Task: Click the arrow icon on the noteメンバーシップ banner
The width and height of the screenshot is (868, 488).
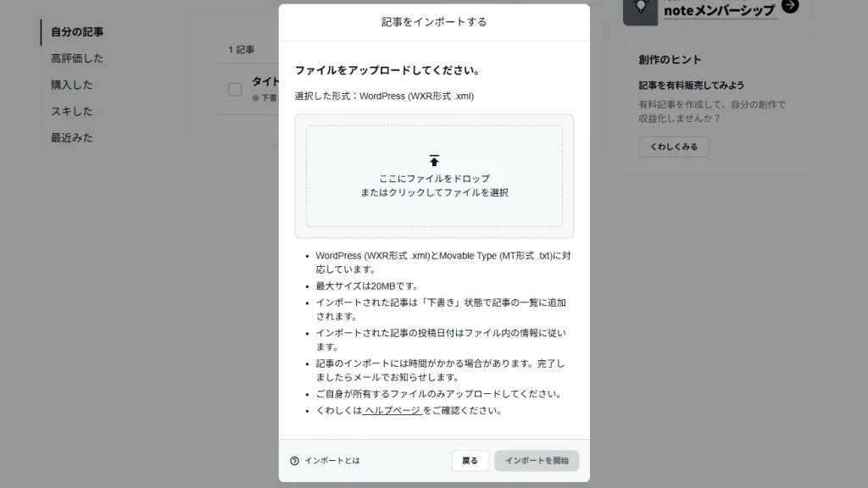Action: click(789, 8)
